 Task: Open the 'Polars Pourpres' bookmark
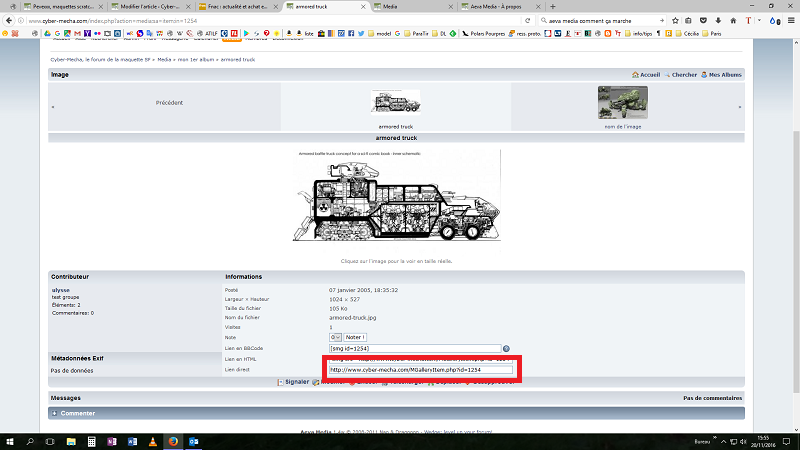pos(483,33)
